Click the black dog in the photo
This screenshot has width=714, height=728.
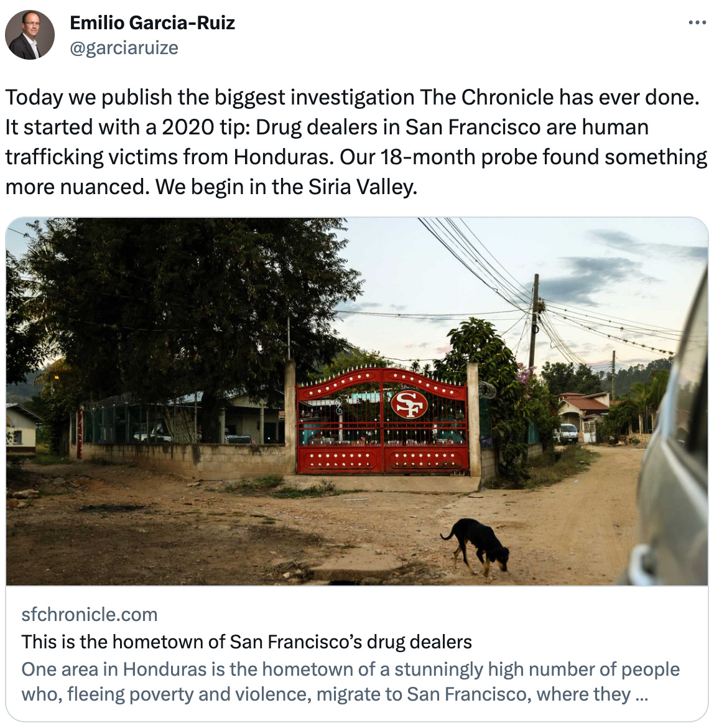point(477,545)
